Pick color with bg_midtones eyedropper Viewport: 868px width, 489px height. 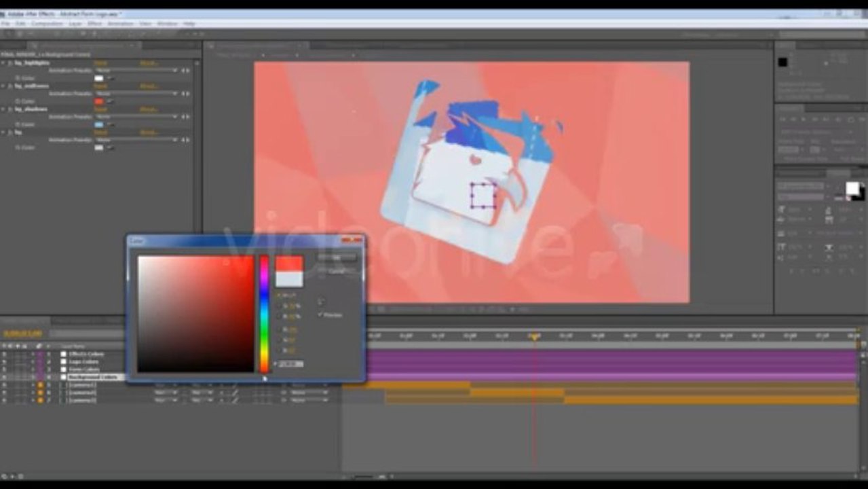tap(110, 101)
